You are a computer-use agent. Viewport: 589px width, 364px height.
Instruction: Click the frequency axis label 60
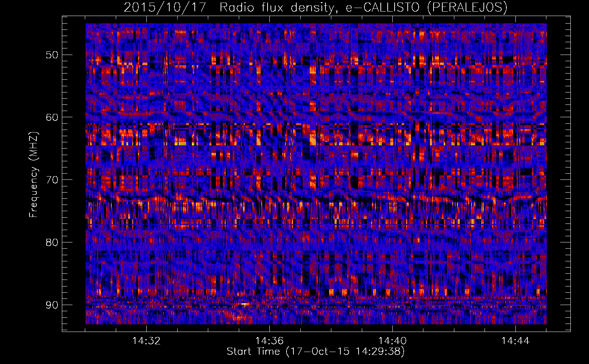(x=52, y=117)
